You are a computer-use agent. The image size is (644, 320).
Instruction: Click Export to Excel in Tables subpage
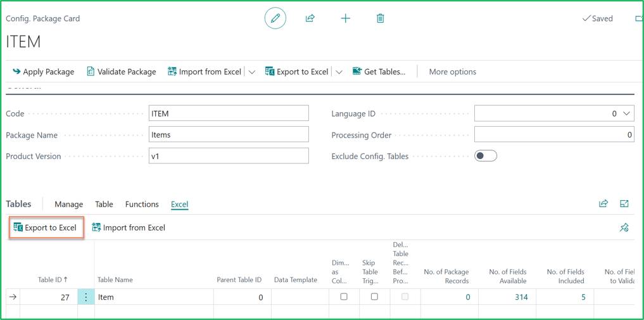click(46, 227)
